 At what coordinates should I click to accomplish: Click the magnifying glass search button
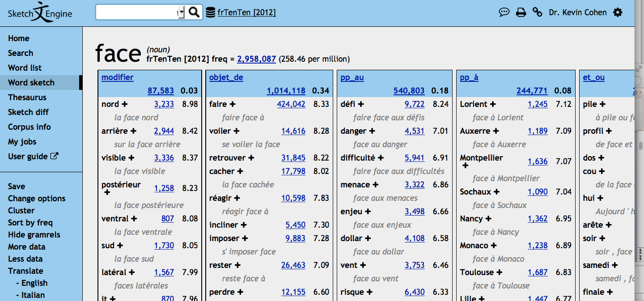pos(194,13)
